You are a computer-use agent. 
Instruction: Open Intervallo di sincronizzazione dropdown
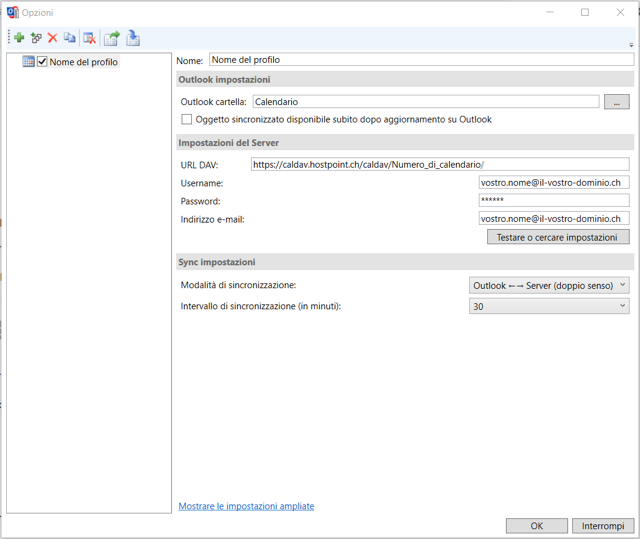coord(549,306)
